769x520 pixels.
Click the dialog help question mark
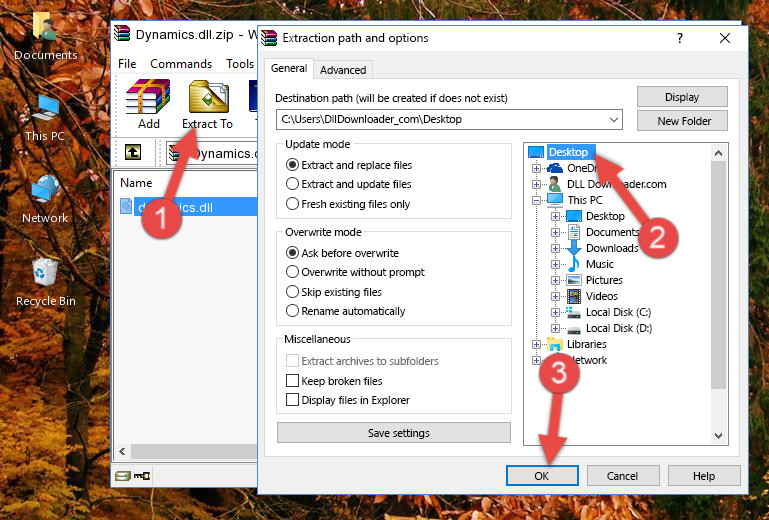(x=680, y=38)
